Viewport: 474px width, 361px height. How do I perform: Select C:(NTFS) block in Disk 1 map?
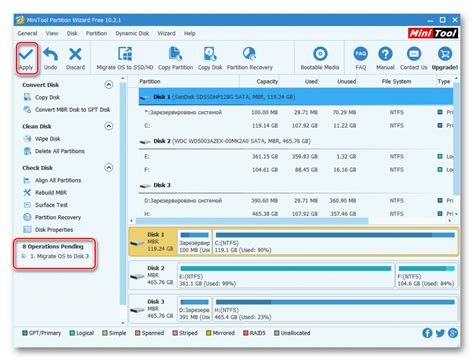click(x=335, y=242)
